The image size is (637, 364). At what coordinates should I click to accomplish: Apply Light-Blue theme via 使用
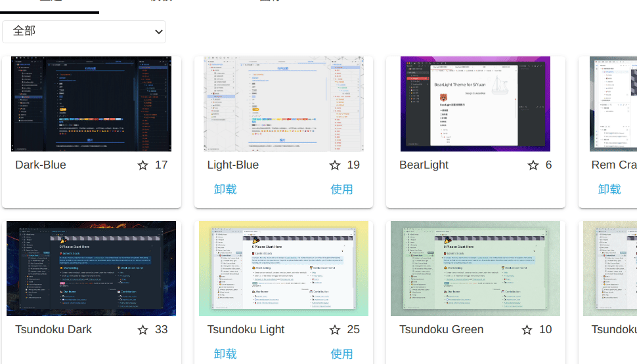(341, 189)
